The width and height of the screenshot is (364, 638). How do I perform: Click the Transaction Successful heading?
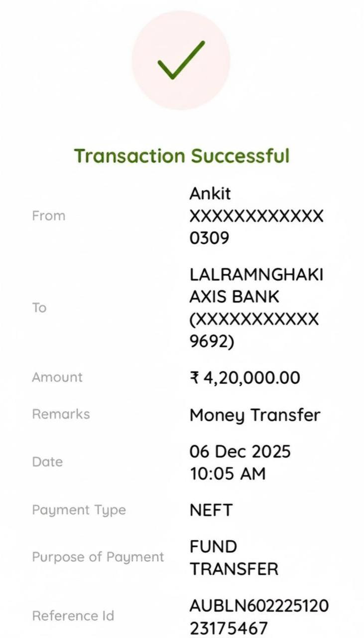pyautogui.click(x=182, y=156)
